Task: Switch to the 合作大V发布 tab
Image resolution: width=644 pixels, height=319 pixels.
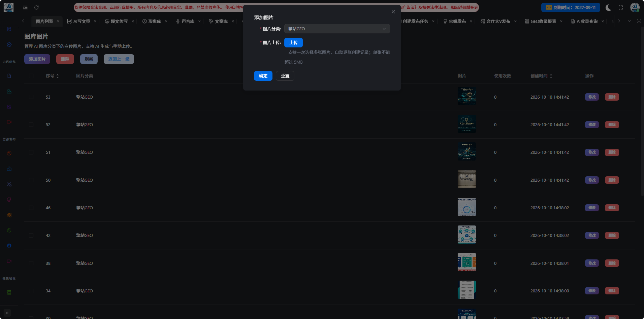Action: tap(495, 21)
